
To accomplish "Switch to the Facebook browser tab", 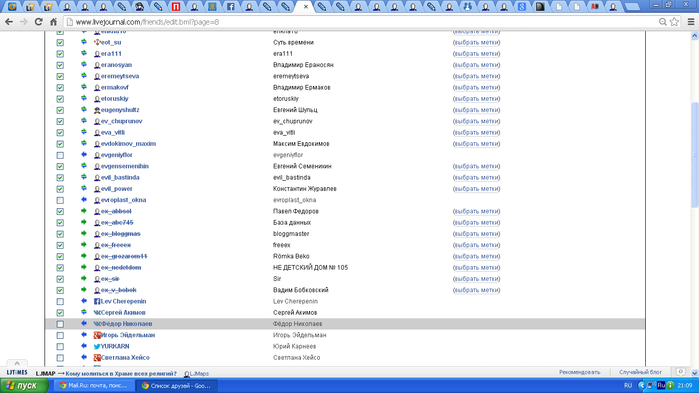I will (x=230, y=7).
